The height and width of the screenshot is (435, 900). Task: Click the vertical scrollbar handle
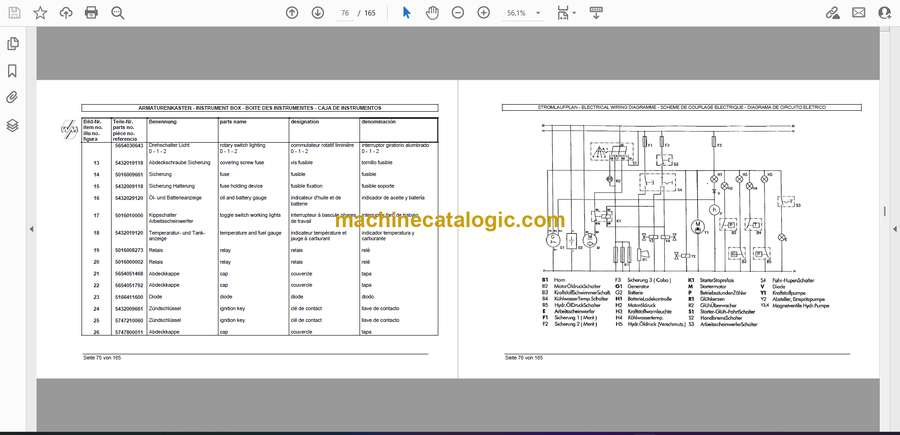pyautogui.click(x=885, y=211)
